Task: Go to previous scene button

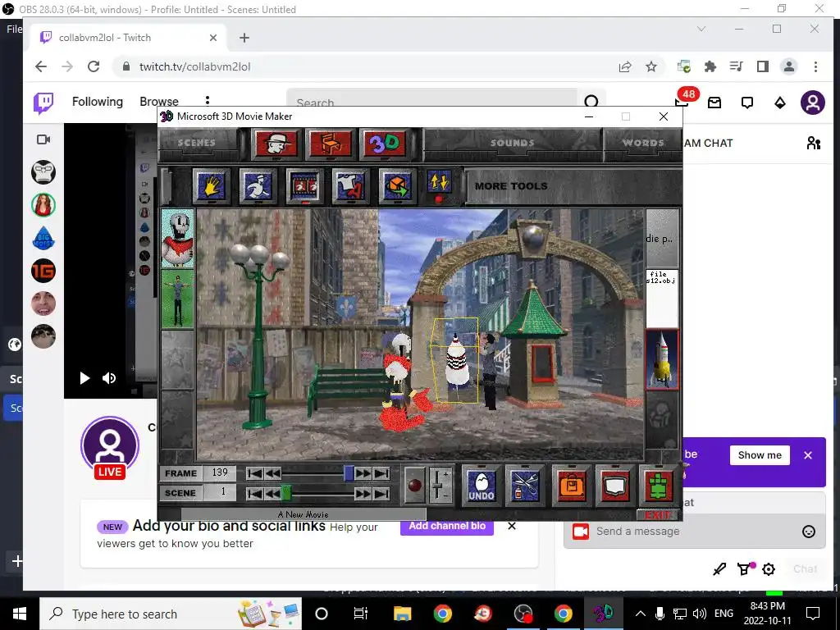Action: 272,493
